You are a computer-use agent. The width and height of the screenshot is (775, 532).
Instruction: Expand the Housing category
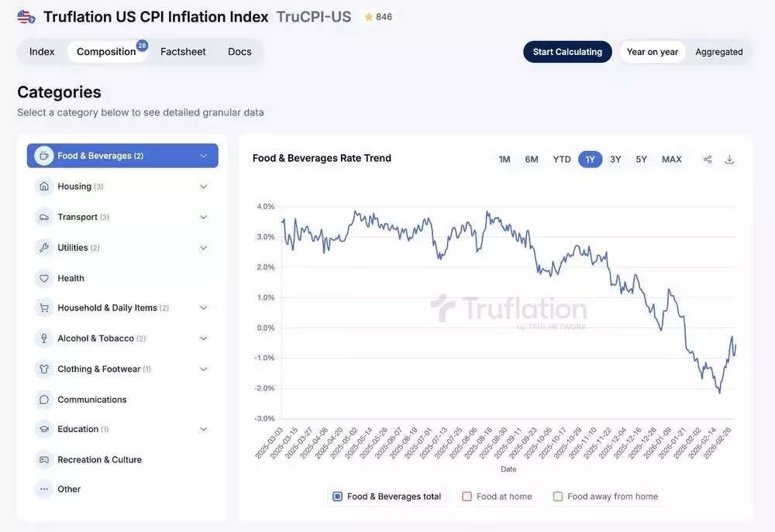(x=202, y=186)
